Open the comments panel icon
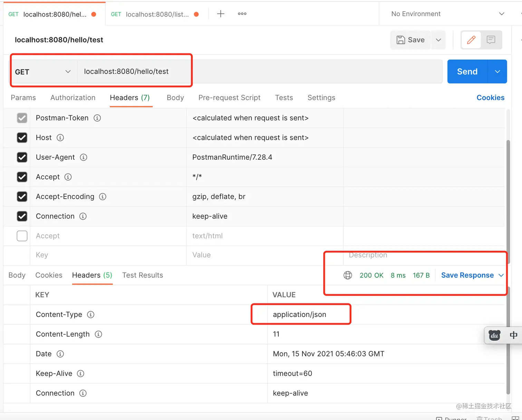Viewport: 522px width, 420px height. [x=491, y=40]
